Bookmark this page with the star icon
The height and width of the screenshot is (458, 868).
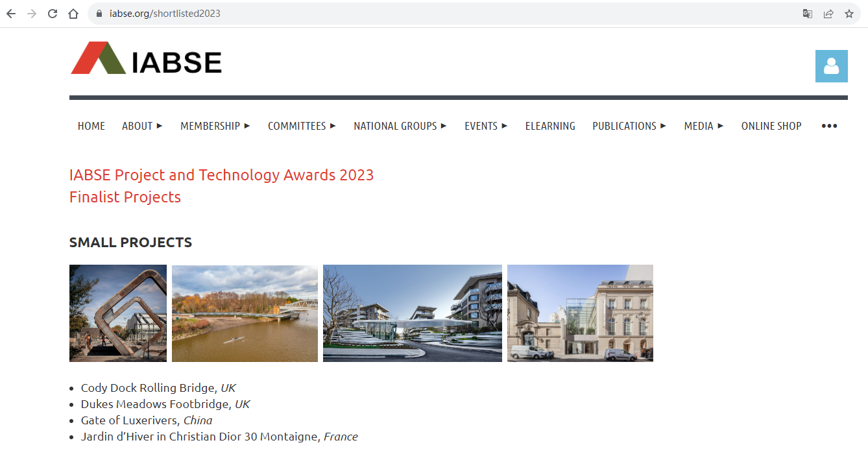(x=850, y=13)
